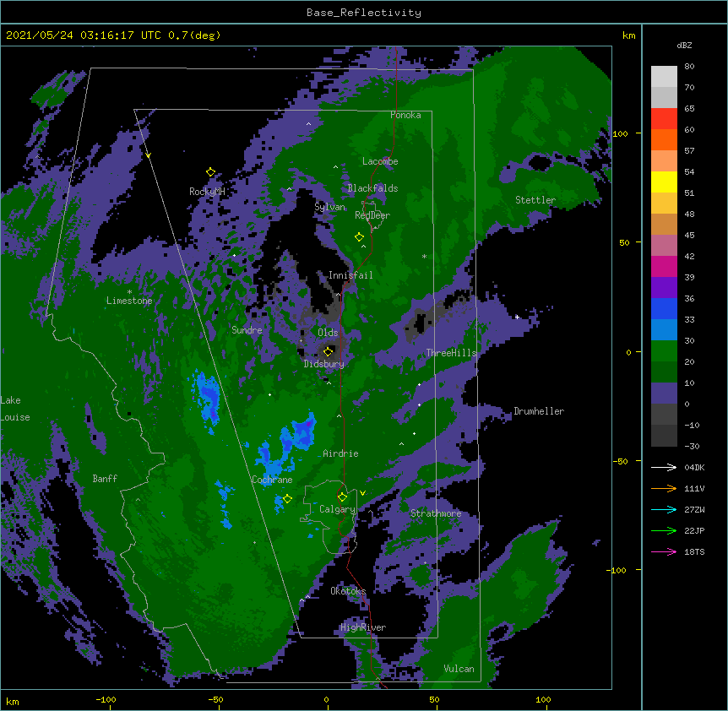The image size is (728, 711).
Task: Select the white swatch at legend top
Action: pos(664,76)
